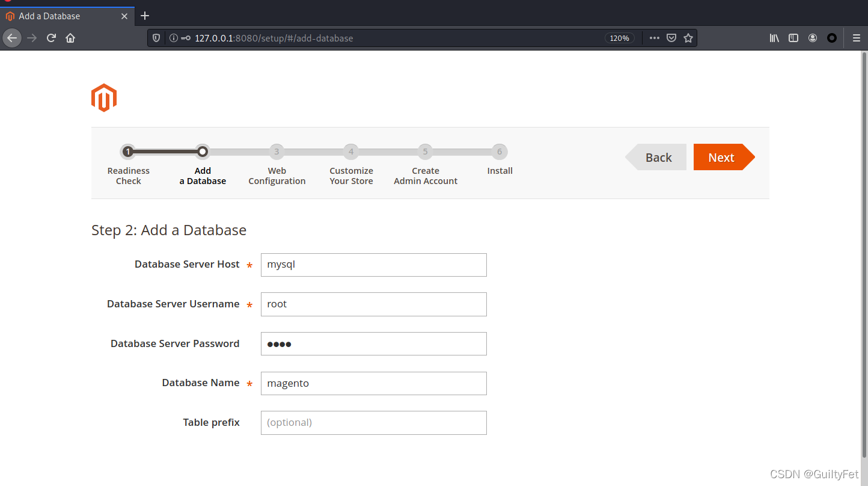Click the 120% zoom level indicator

coord(619,37)
